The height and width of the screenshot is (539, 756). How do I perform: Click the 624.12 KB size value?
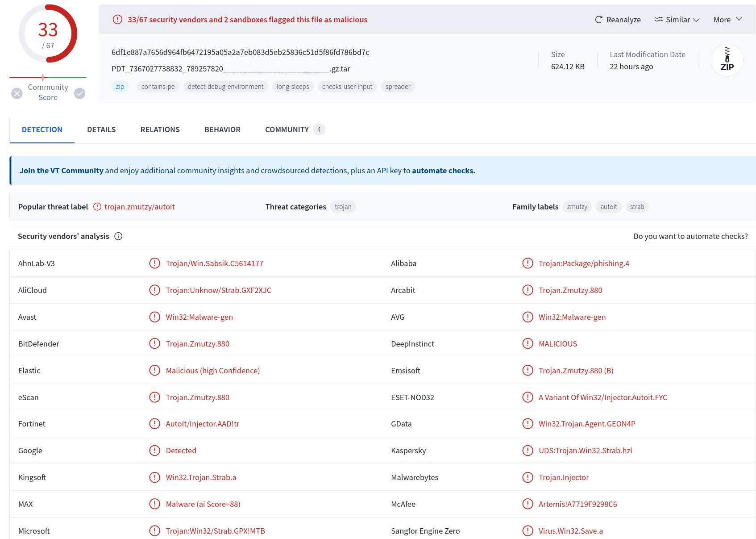point(568,67)
